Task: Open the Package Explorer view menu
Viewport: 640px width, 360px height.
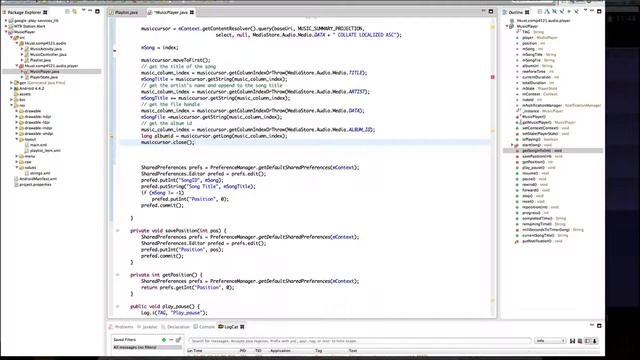Action: [x=83, y=11]
